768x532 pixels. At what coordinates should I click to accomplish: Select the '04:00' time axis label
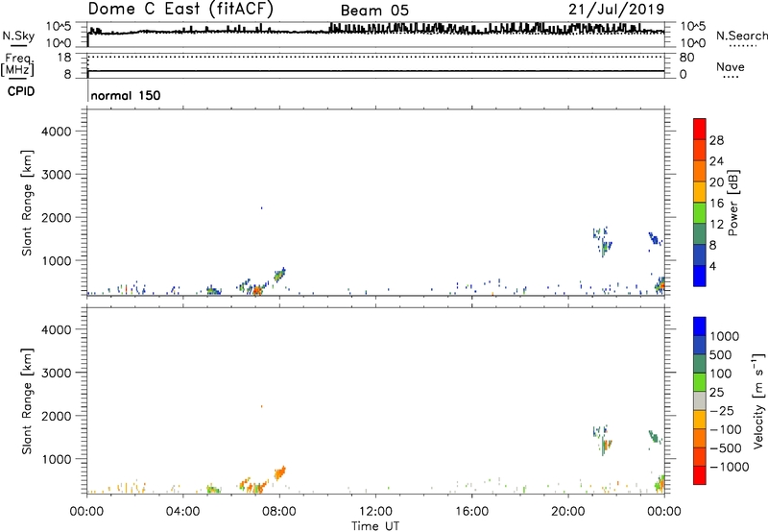pyautogui.click(x=183, y=512)
